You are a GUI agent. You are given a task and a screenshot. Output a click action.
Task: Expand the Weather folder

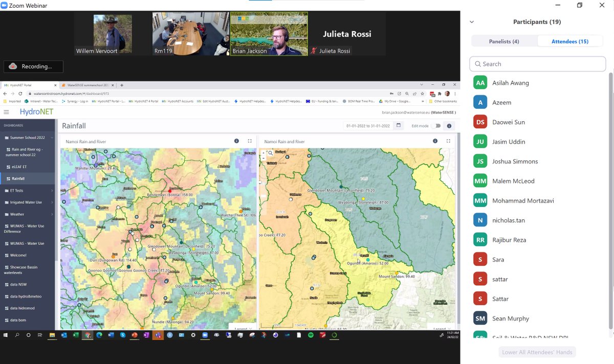pyautogui.click(x=27, y=214)
